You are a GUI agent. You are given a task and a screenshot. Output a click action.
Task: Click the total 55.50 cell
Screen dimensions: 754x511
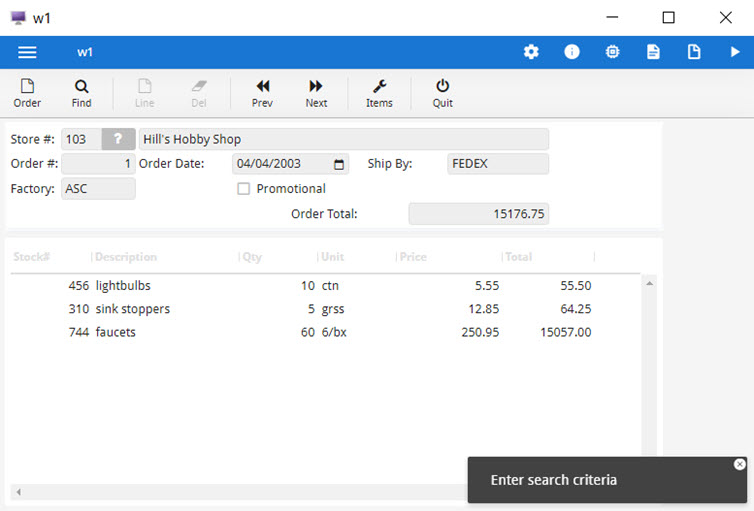(576, 286)
